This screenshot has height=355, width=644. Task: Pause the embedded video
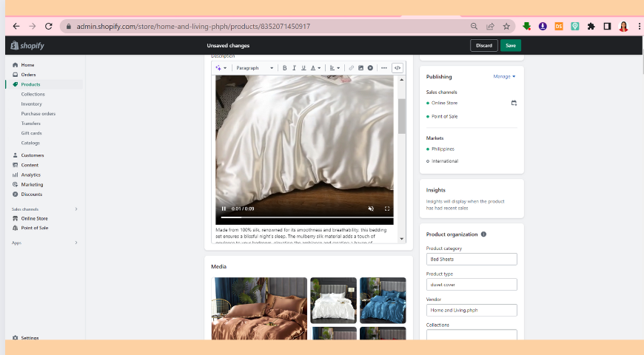(x=224, y=209)
